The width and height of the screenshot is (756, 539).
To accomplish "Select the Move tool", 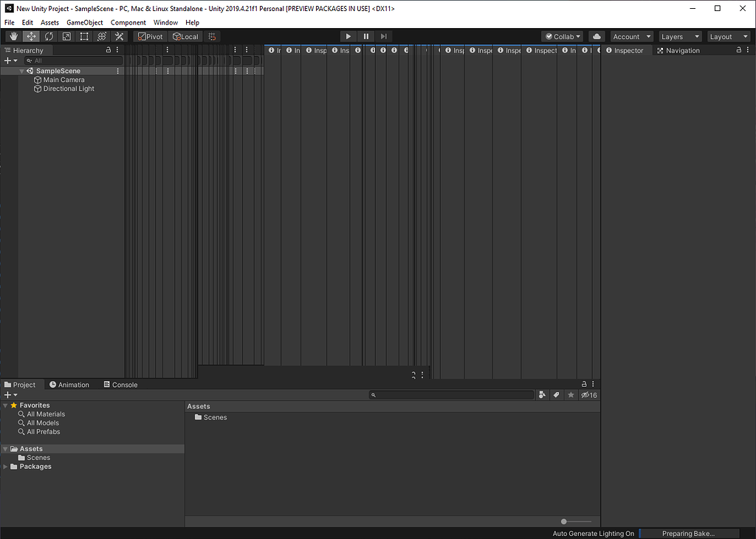I will [x=30, y=35].
